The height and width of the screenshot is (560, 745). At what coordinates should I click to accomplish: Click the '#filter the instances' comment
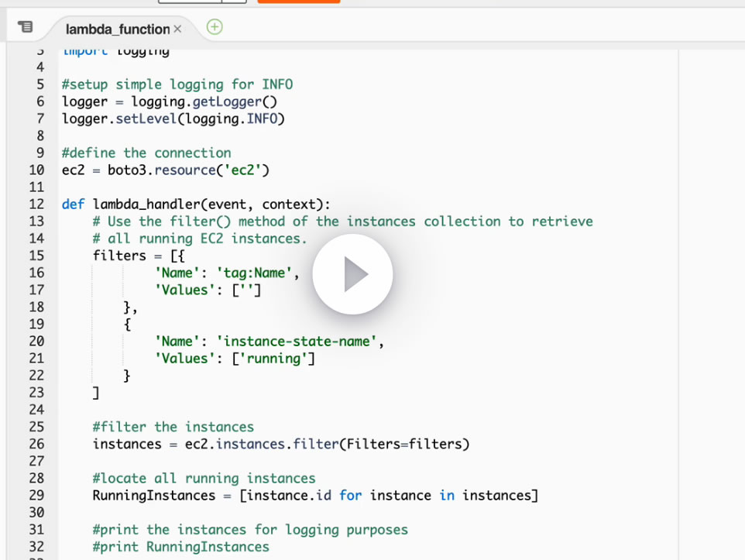tap(173, 427)
